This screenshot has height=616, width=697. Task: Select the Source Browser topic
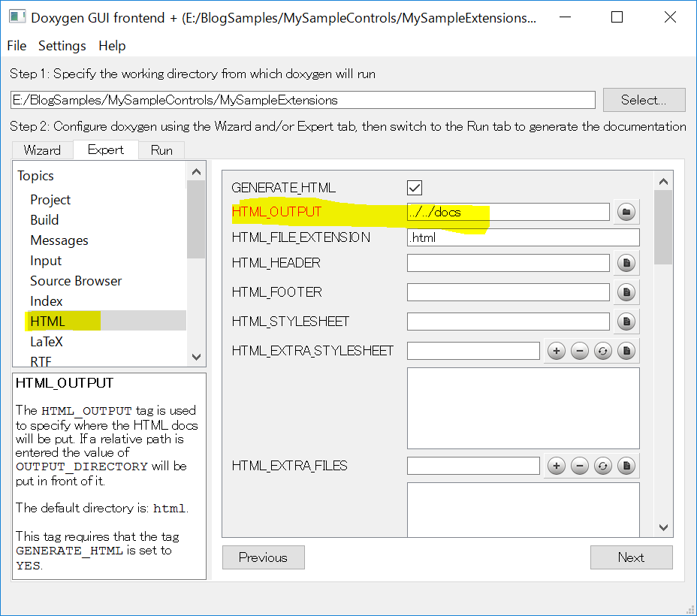pyautogui.click(x=76, y=281)
